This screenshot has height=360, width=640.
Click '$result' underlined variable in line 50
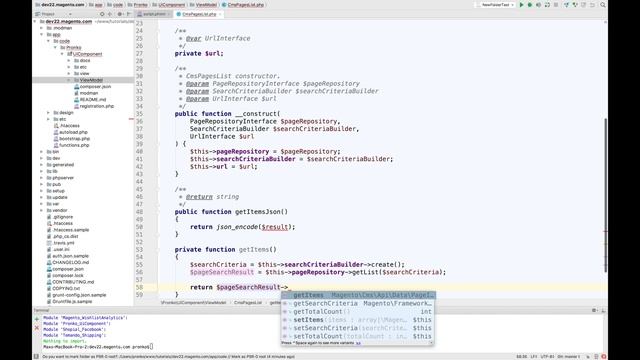pos(275,227)
